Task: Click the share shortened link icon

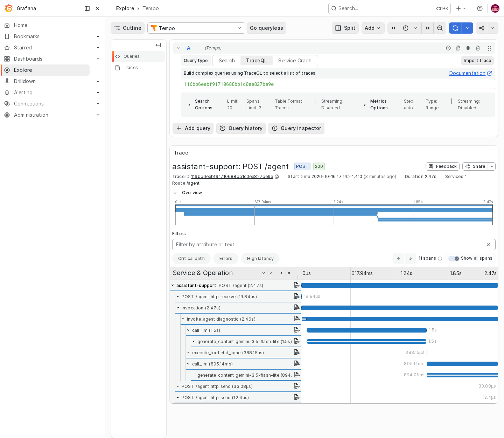Action: (x=482, y=28)
